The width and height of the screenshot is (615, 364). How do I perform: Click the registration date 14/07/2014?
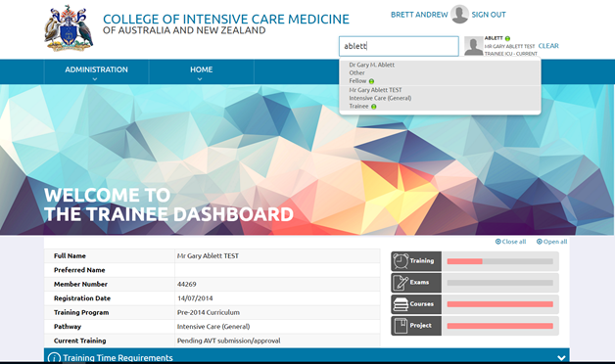[x=195, y=298]
